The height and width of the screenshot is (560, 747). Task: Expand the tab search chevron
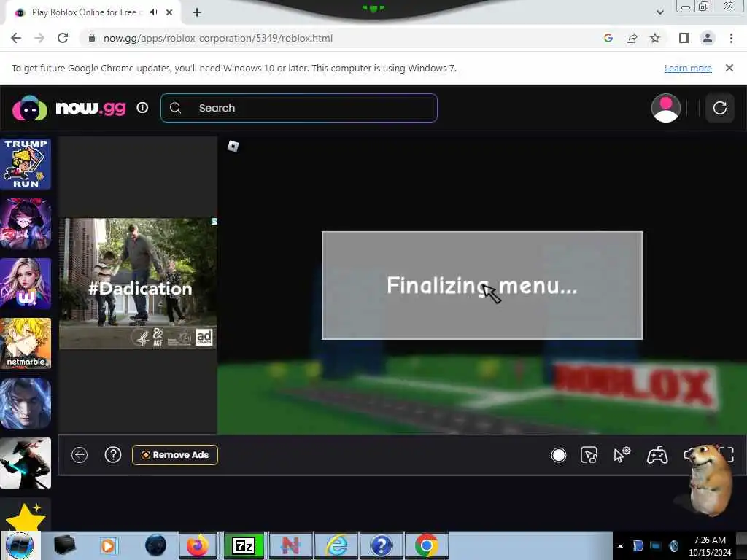[x=659, y=12]
